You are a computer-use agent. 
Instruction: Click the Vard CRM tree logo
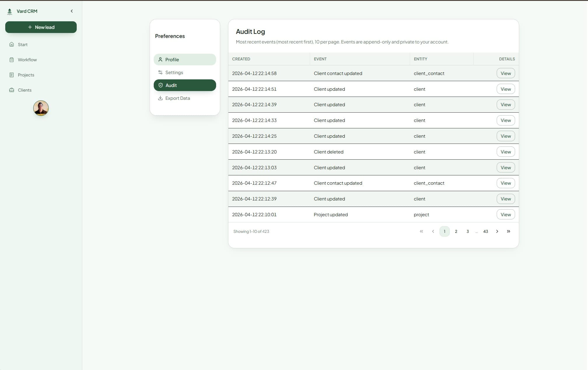coord(10,11)
